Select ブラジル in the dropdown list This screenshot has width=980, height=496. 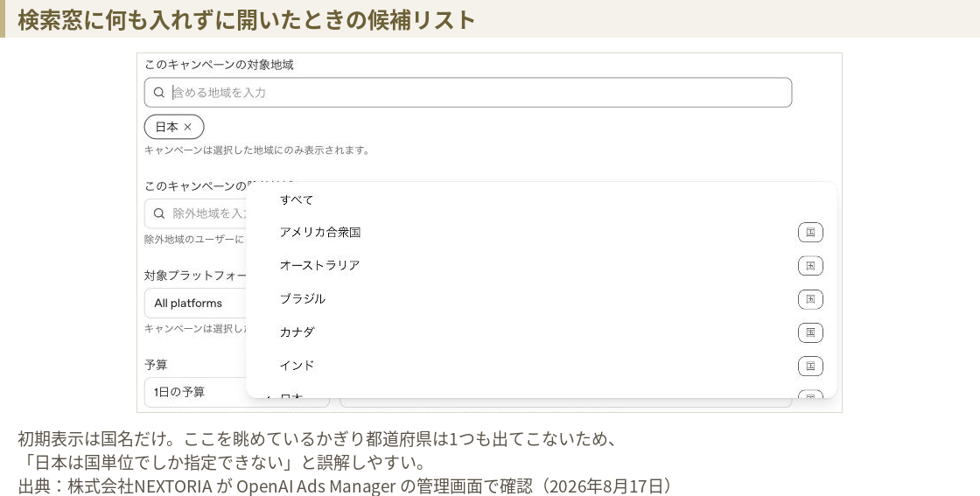point(542,299)
